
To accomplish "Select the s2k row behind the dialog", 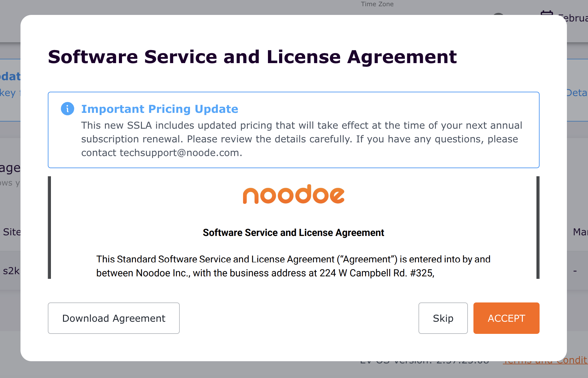I will point(11,271).
